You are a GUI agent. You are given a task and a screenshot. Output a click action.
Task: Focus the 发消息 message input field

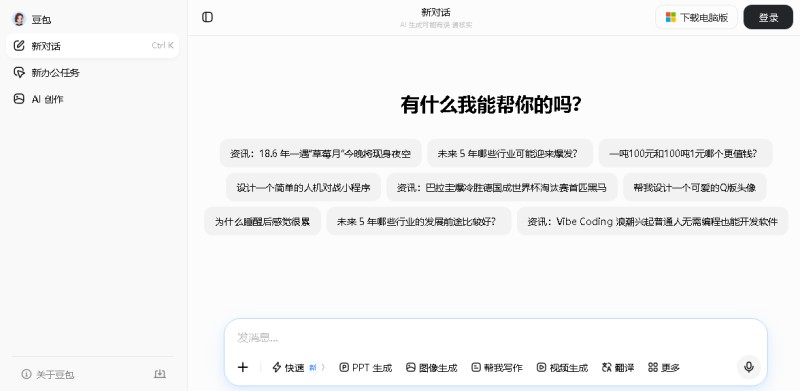(x=495, y=337)
